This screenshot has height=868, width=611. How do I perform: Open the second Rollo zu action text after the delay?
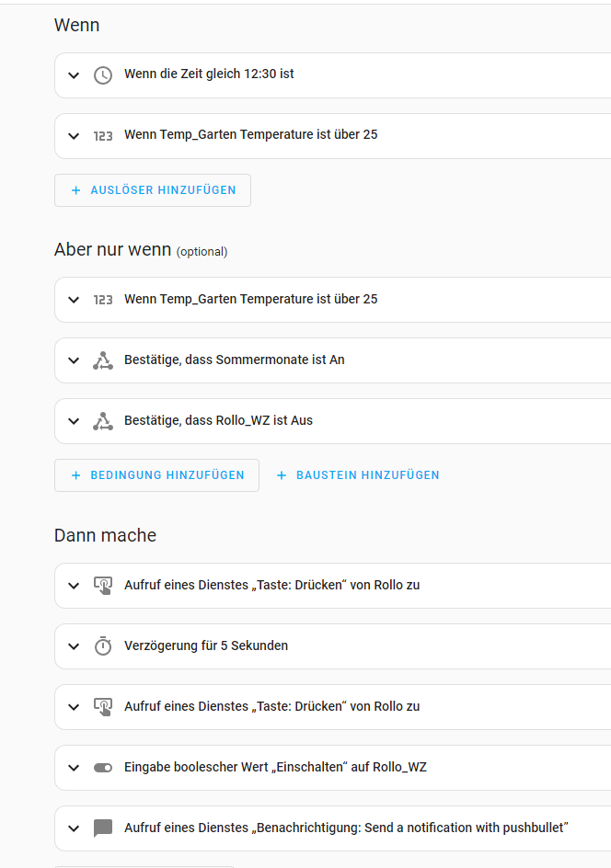coord(271,706)
